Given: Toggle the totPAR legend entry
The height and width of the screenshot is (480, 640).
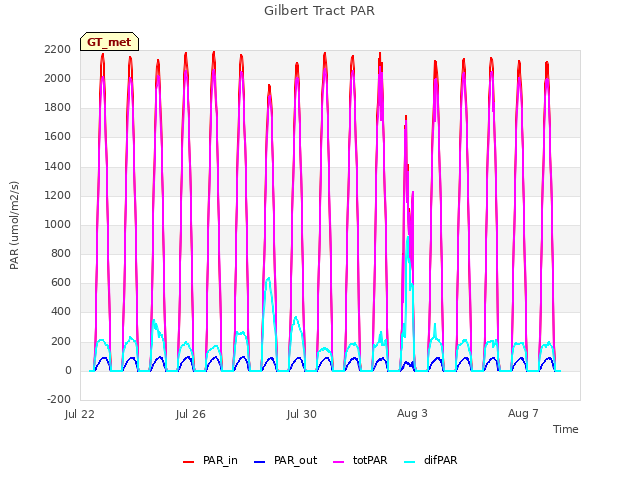Looking at the screenshot, I should (360, 460).
